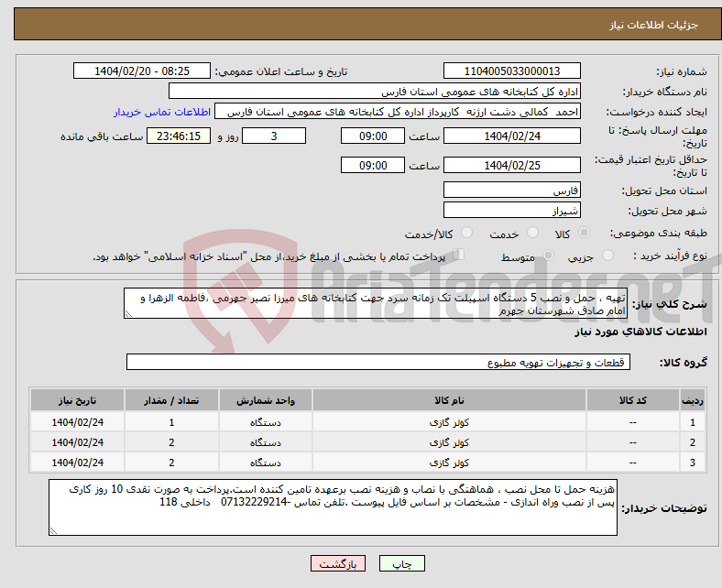
Task: Click نام کالا column header
Action: (x=449, y=400)
